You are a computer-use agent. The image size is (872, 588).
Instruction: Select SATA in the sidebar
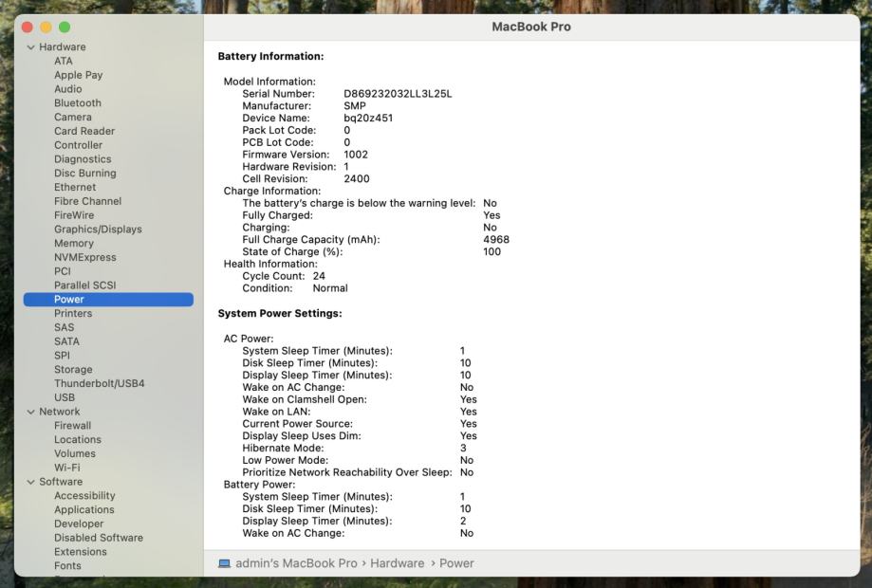pyautogui.click(x=66, y=341)
